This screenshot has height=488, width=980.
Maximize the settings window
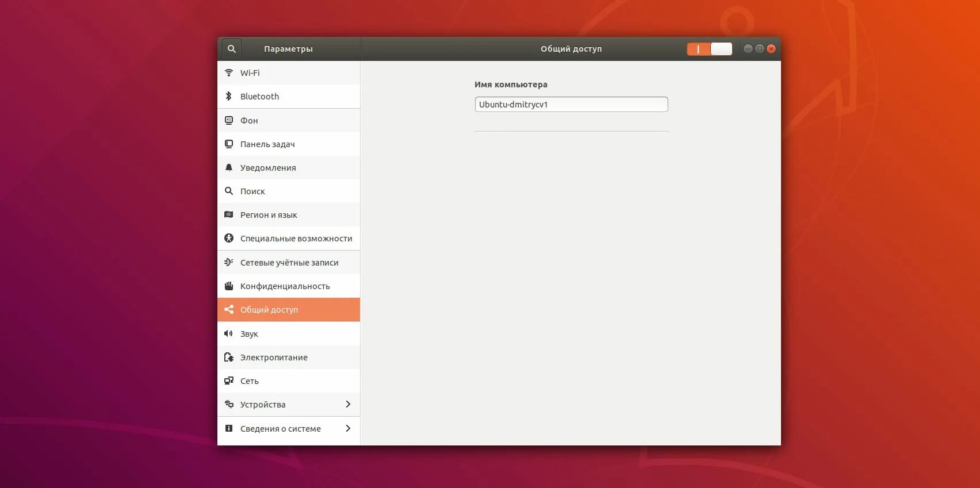[760, 49]
